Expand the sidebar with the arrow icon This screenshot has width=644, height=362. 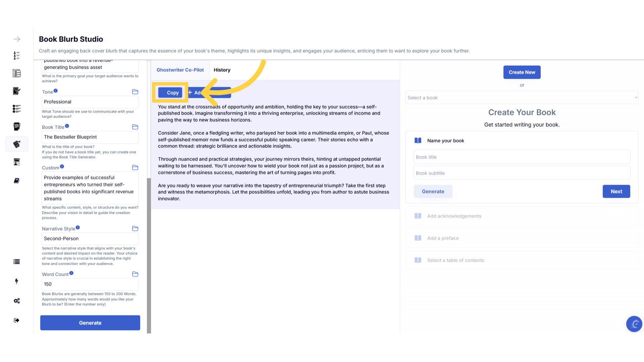coord(17,39)
